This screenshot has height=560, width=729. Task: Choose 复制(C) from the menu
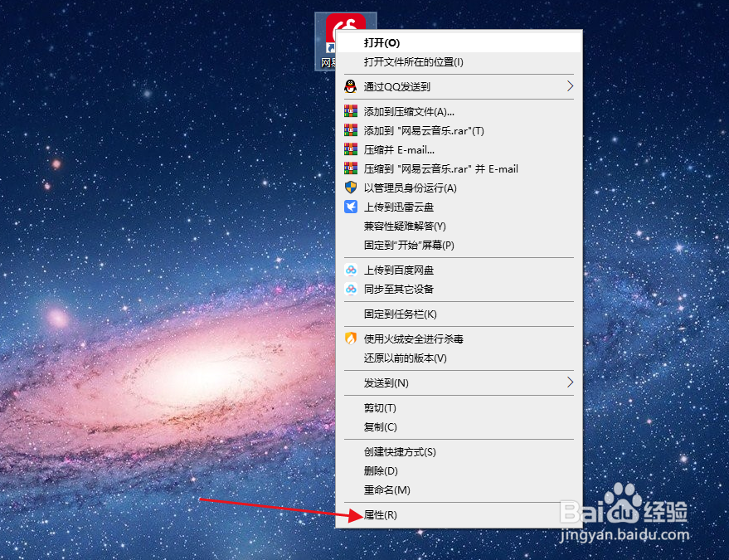coord(459,427)
